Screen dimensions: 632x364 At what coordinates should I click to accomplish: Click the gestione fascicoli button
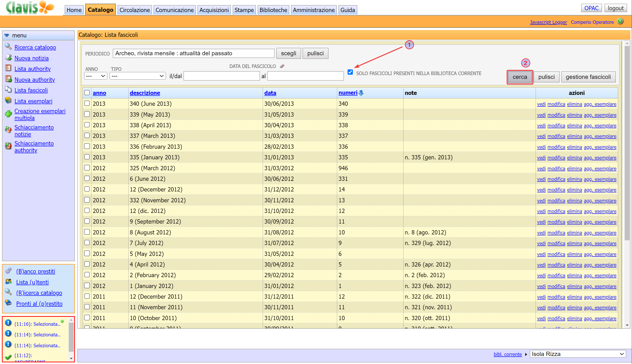(x=588, y=77)
